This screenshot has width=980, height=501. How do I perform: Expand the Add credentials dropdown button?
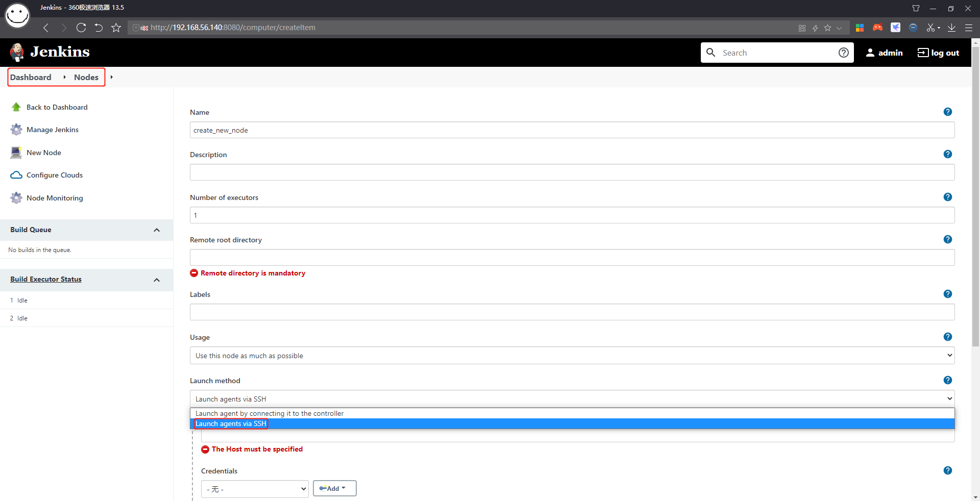pyautogui.click(x=335, y=488)
